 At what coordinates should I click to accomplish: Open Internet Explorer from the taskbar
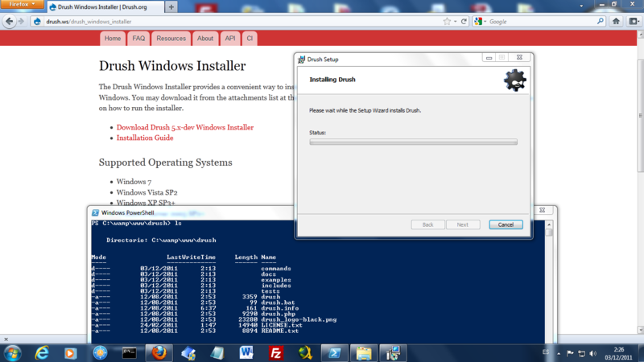[41, 352]
